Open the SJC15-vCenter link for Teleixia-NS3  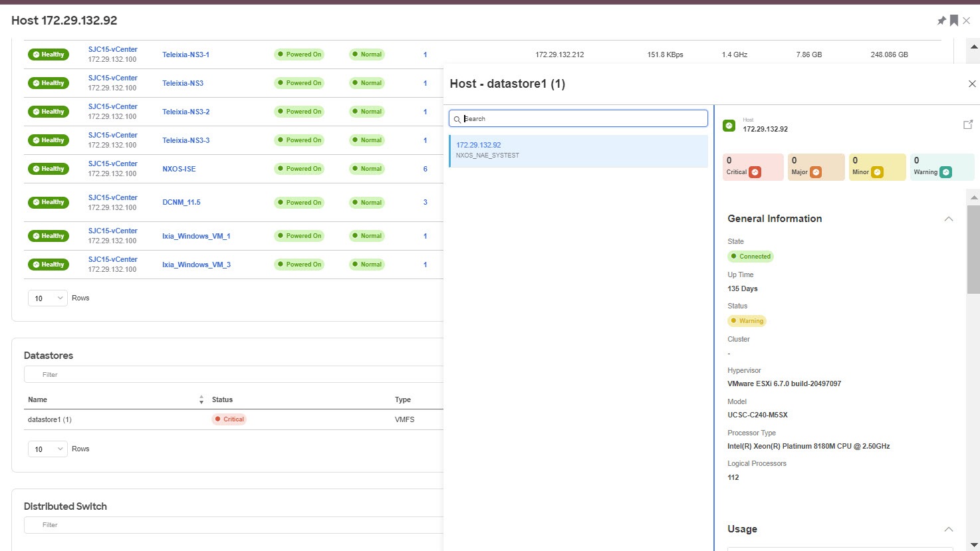(x=112, y=78)
